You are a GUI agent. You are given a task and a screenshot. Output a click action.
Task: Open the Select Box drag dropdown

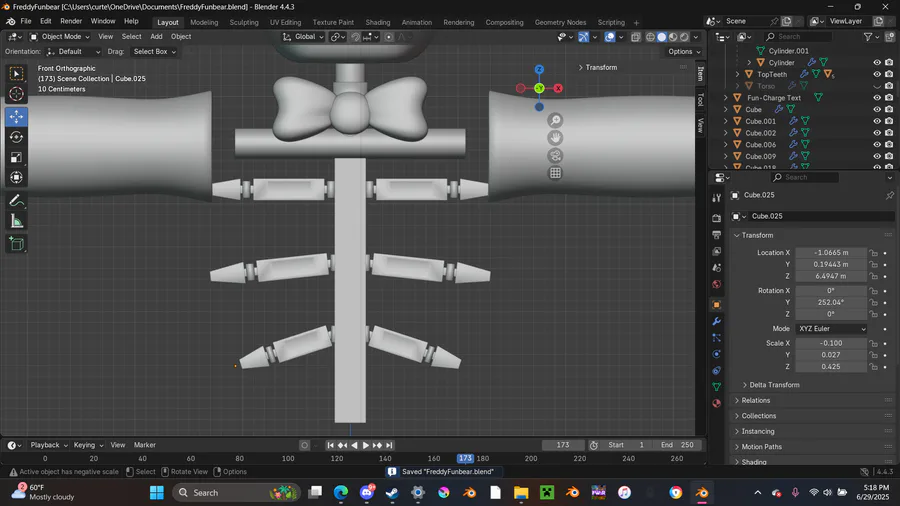tap(154, 52)
